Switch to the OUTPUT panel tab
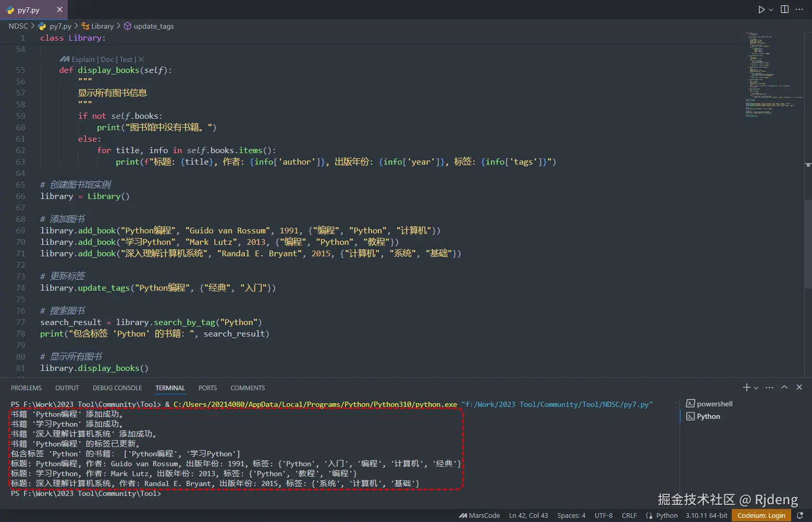This screenshot has height=522, width=812. (67, 388)
